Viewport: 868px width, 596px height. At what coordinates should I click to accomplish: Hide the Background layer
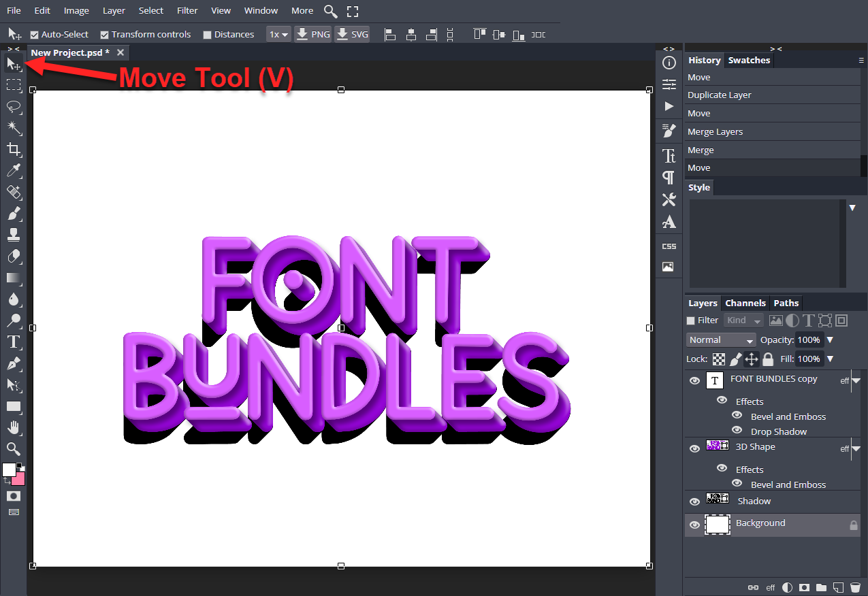click(x=694, y=525)
